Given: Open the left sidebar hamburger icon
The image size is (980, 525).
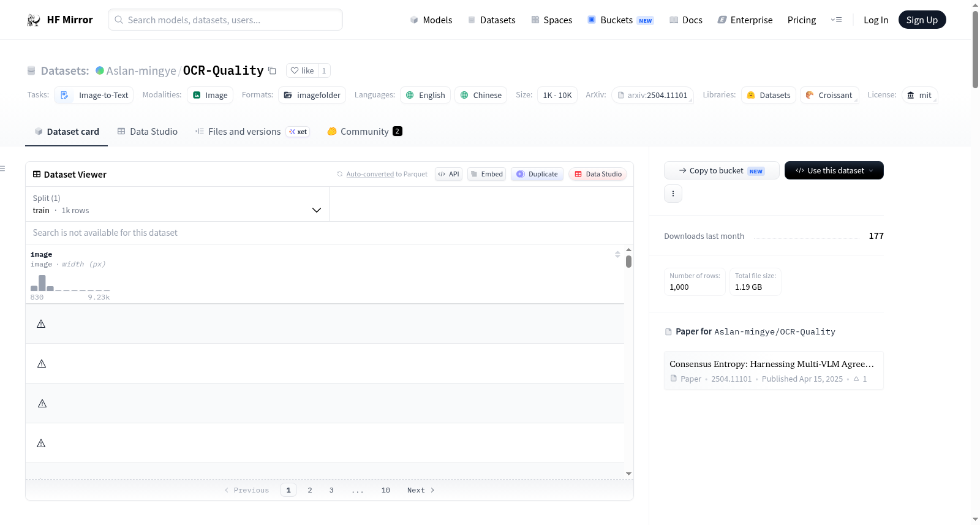Looking at the screenshot, I should [x=2, y=168].
